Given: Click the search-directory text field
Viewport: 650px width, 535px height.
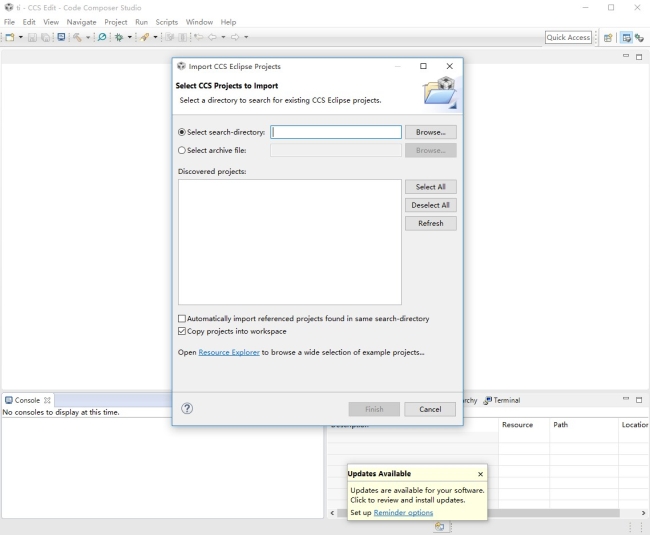Looking at the screenshot, I should point(336,132).
